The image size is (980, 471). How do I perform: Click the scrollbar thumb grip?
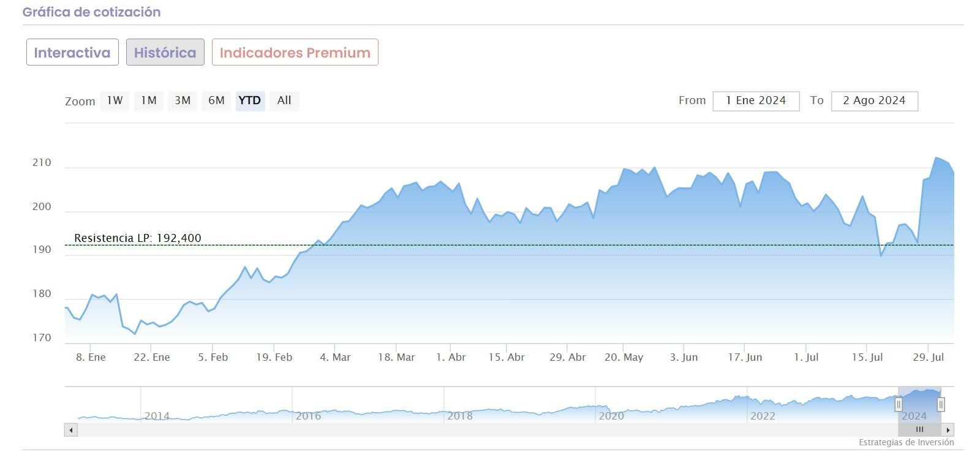[919, 430]
